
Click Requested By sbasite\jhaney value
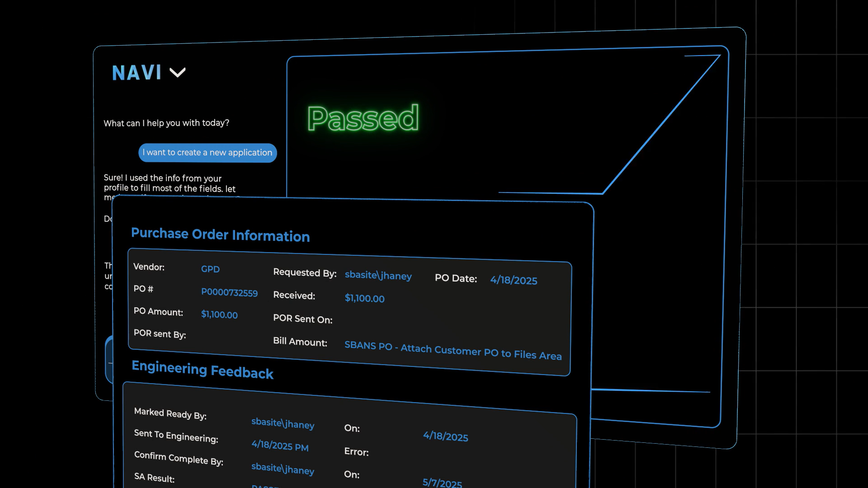[378, 276]
